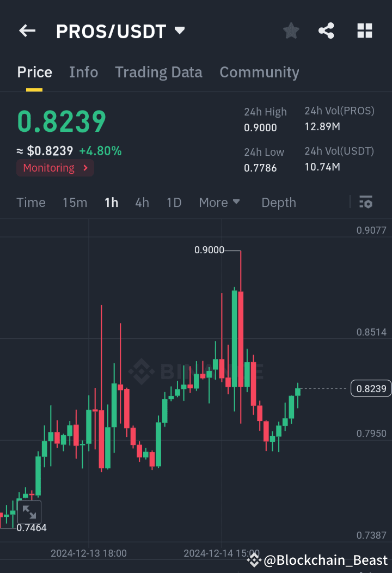The image size is (392, 573).
Task: Open the trading pair selector dropdown
Action: pos(180,31)
